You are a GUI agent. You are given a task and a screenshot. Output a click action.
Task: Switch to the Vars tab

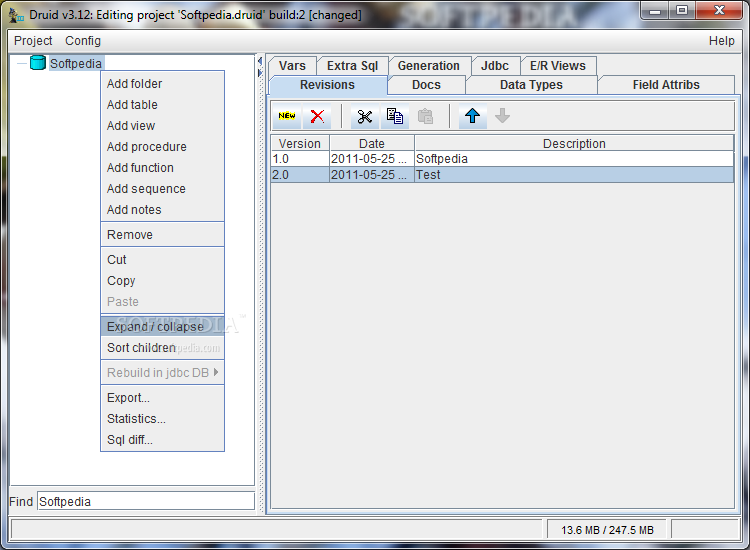(x=292, y=66)
